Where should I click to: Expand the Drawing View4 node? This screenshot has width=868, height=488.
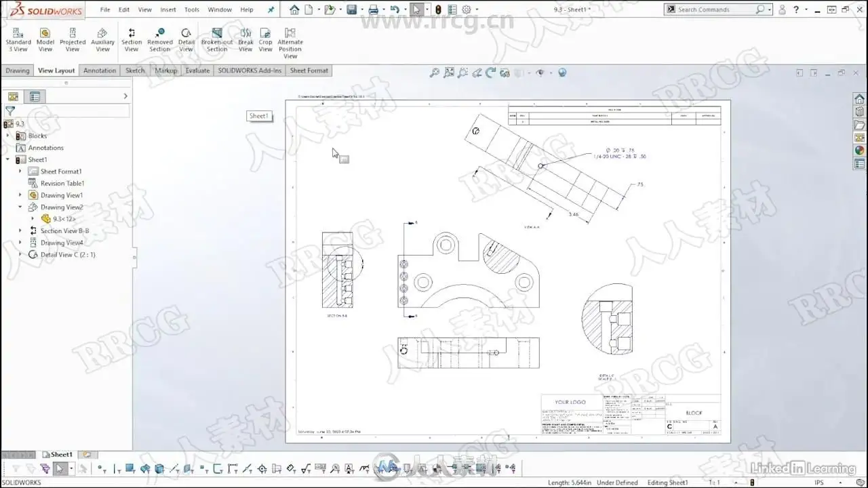tap(20, 243)
